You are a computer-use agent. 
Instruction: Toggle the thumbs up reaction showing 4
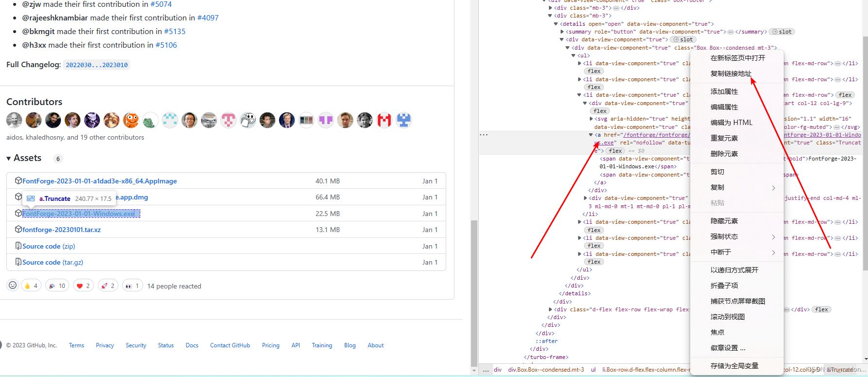point(31,286)
